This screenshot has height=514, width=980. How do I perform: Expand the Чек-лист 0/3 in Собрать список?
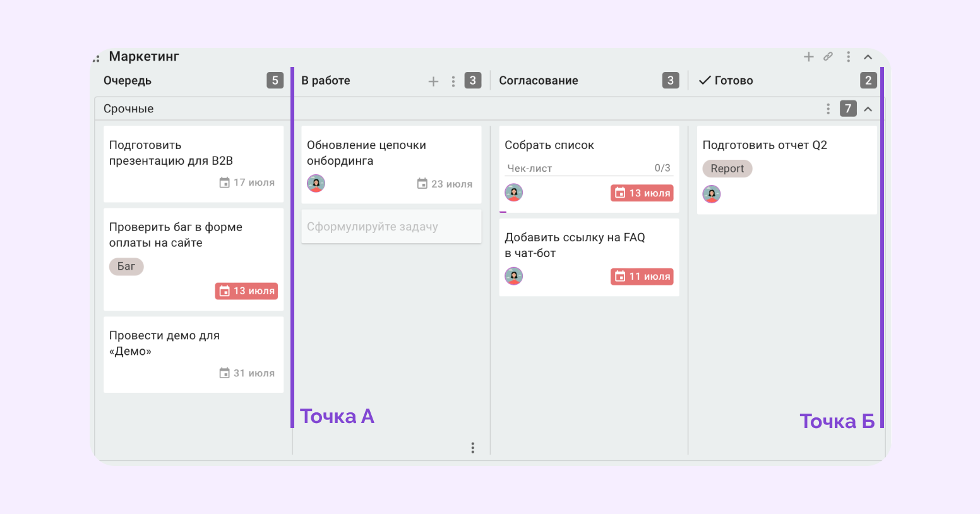point(589,169)
